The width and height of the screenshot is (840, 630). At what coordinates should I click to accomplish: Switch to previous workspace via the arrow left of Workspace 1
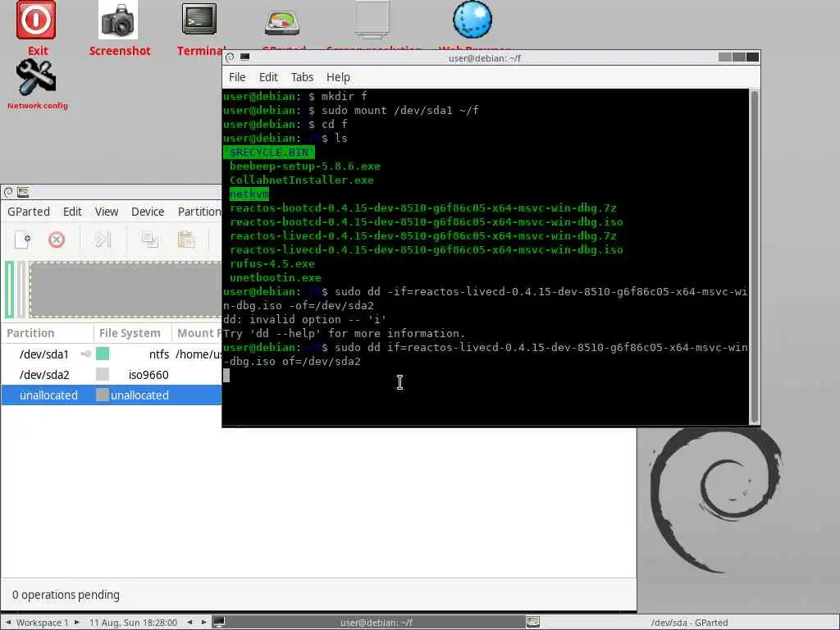(8, 622)
